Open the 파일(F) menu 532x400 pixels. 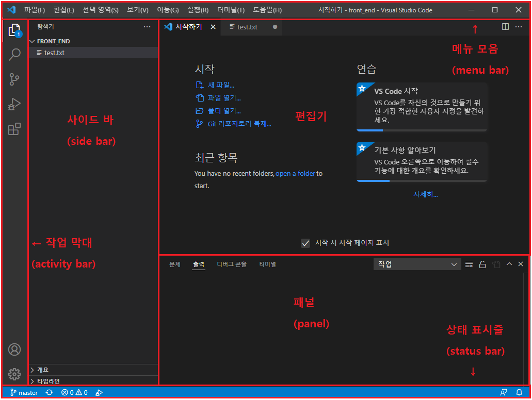coord(35,10)
